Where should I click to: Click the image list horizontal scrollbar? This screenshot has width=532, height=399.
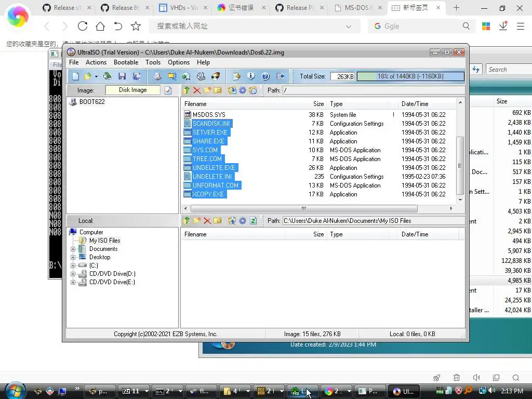pyautogui.click(x=303, y=208)
